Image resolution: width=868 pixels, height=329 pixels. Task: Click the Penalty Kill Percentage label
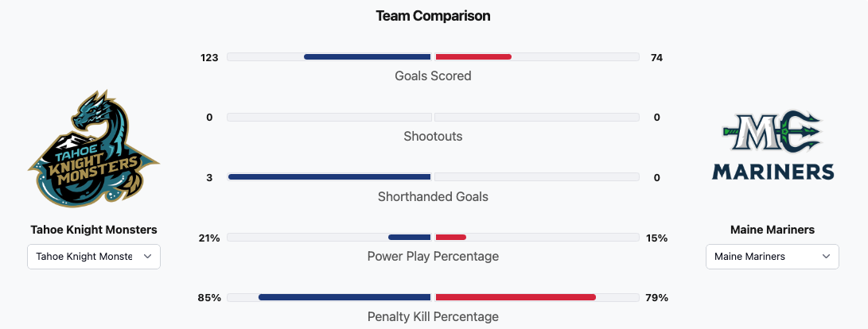point(433,316)
